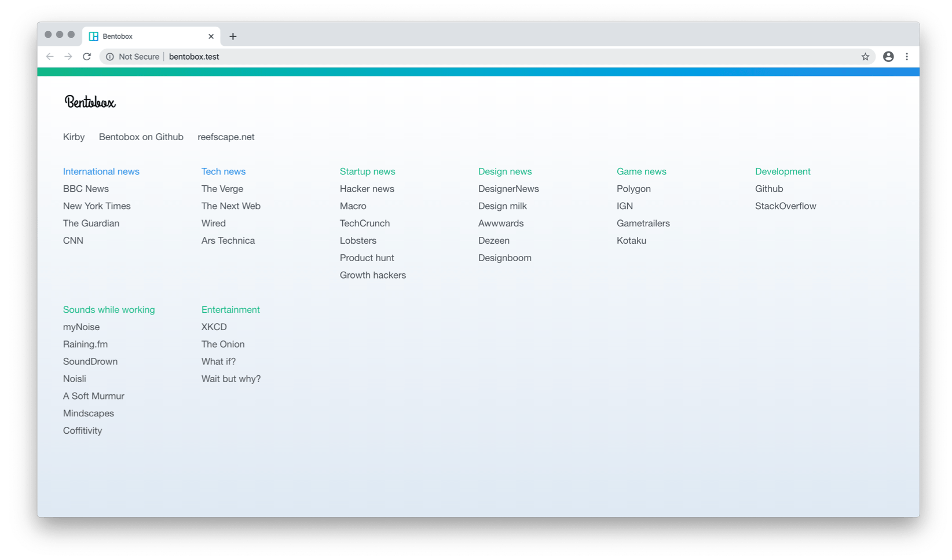Open Product hunt
Viewport: 952px width, 560px height.
click(x=367, y=258)
